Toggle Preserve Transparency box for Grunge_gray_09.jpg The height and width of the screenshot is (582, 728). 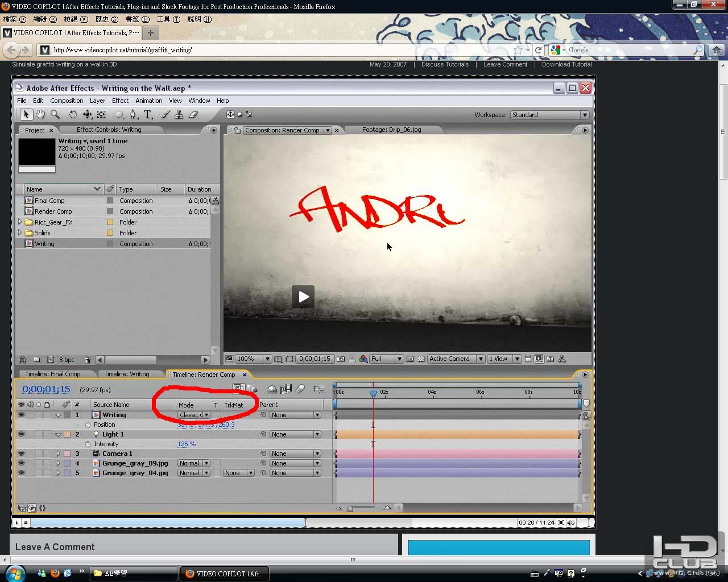tap(216, 463)
